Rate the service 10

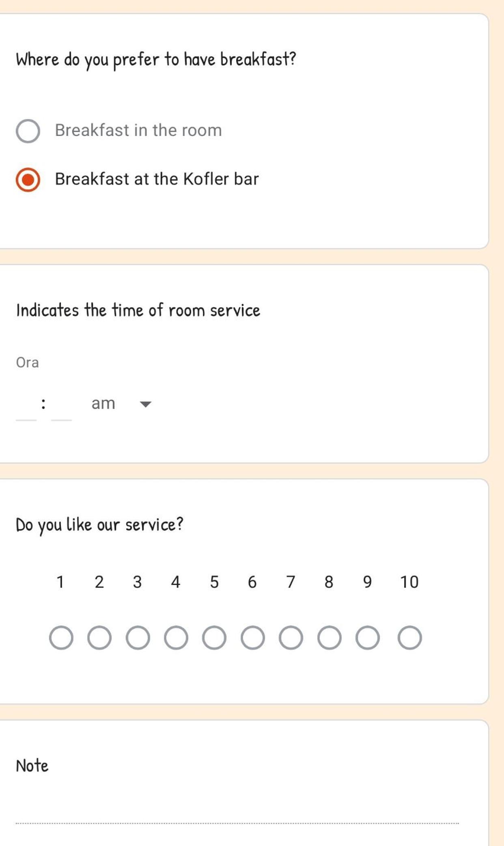pos(410,638)
